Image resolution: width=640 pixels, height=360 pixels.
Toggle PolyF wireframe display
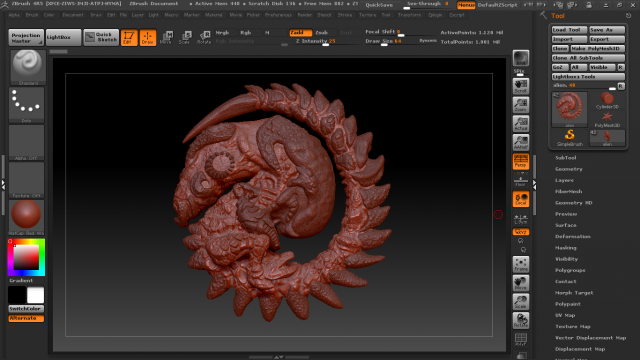(x=521, y=340)
